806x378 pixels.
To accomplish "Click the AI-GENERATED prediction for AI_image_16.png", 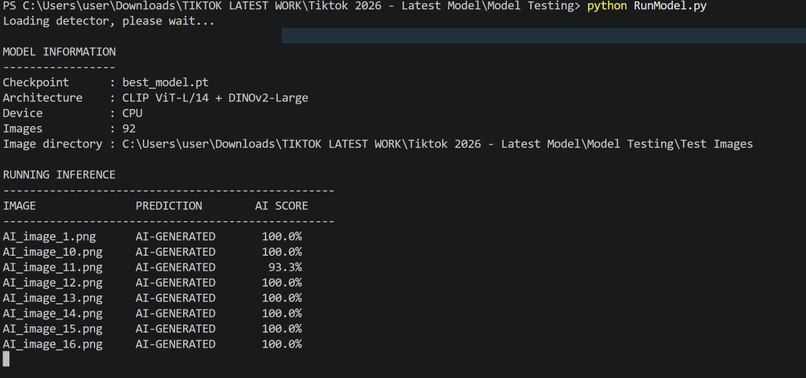I will coord(175,344).
